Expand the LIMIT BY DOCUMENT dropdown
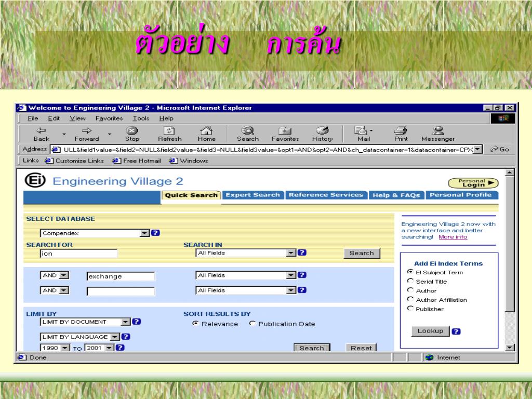Image resolution: width=532 pixels, height=399 pixels. point(126,322)
